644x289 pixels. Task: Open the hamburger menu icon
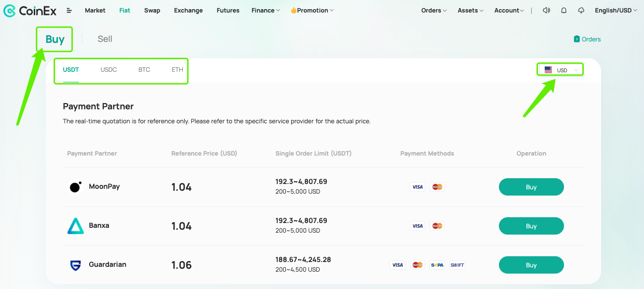point(69,10)
